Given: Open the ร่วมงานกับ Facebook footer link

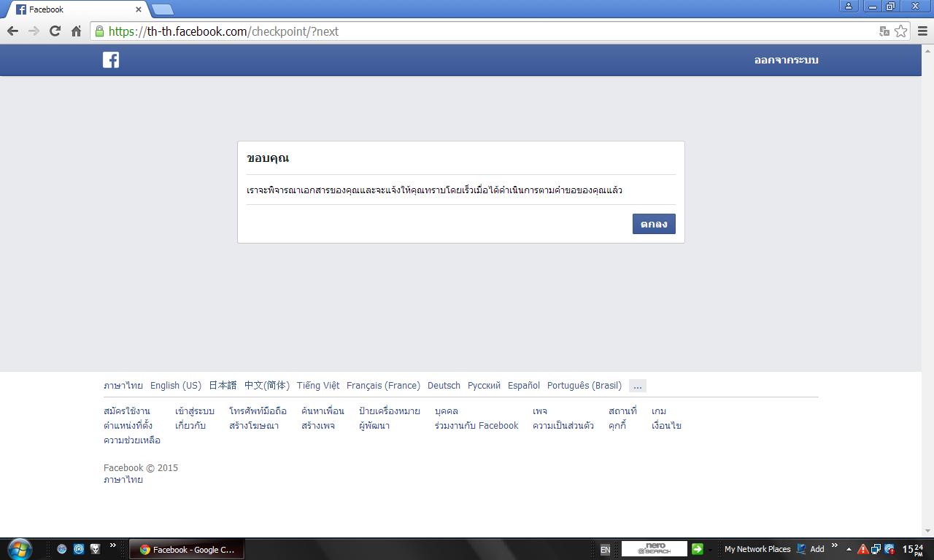Looking at the screenshot, I should coord(476,426).
